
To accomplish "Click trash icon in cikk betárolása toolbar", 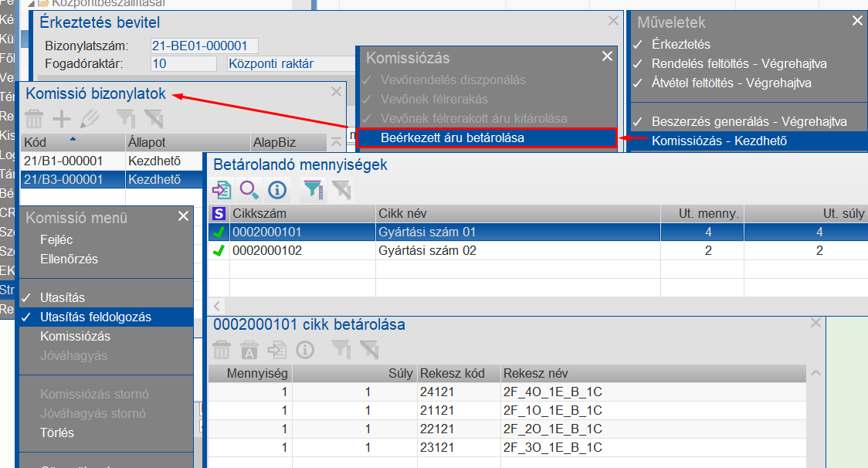I will click(222, 350).
